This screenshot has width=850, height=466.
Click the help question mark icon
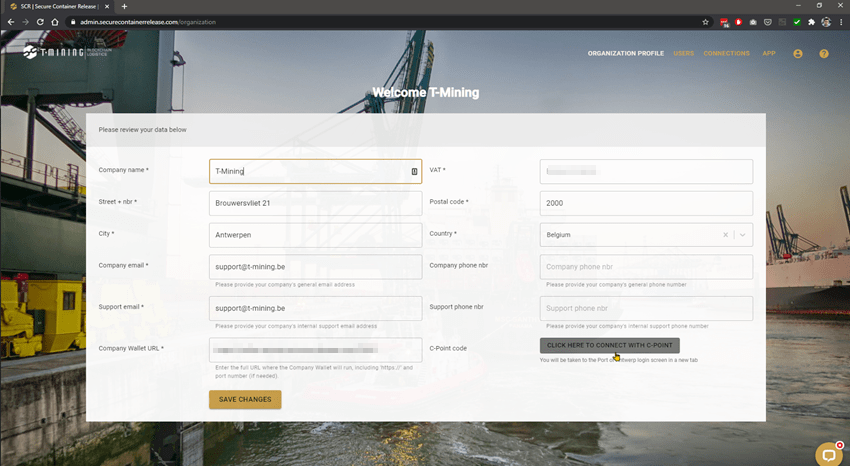coord(824,53)
